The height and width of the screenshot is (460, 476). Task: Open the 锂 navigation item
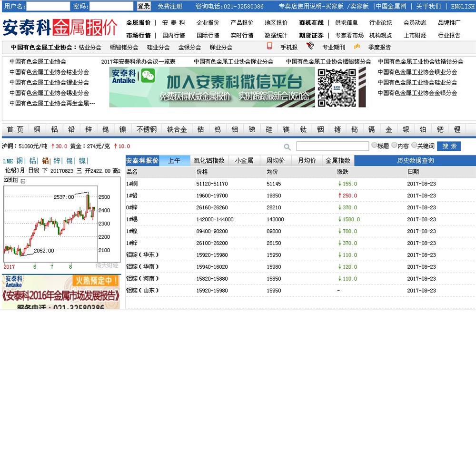pyautogui.click(x=457, y=129)
